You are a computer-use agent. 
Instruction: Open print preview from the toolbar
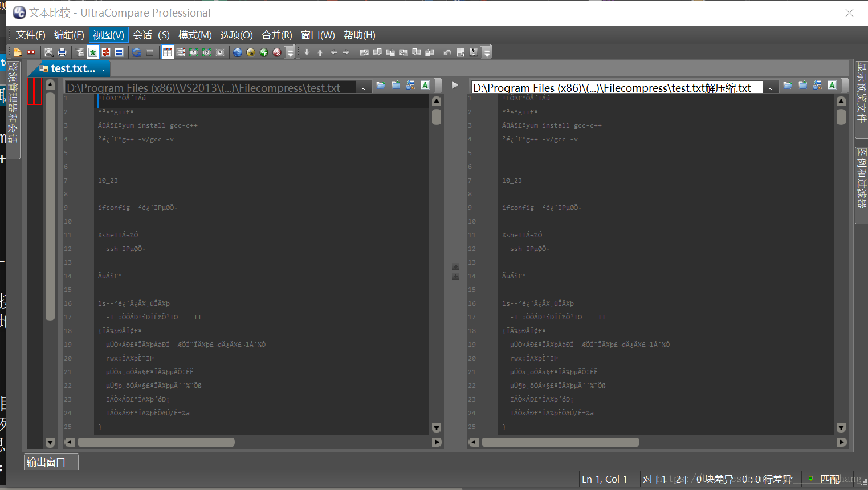coord(49,52)
